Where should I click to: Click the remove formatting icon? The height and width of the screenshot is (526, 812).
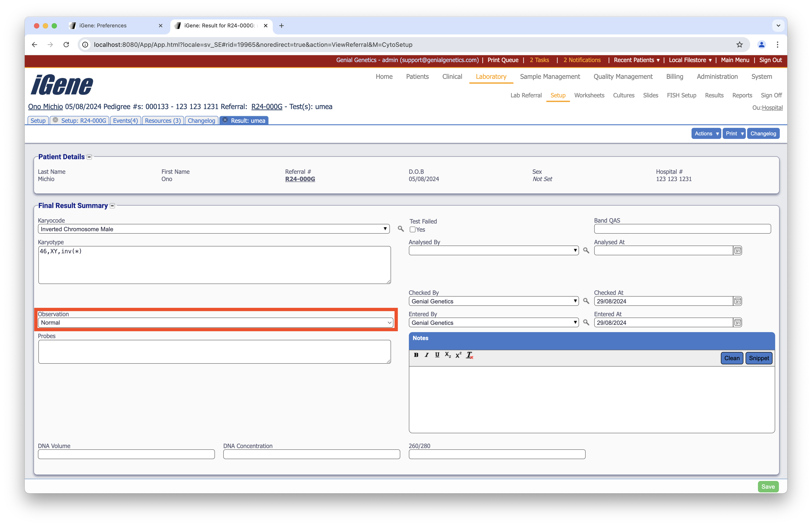pyautogui.click(x=470, y=355)
